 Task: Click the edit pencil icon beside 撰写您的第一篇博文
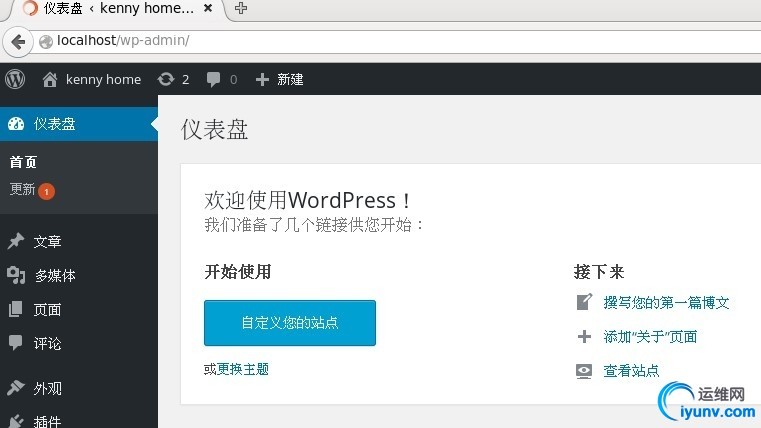[584, 302]
